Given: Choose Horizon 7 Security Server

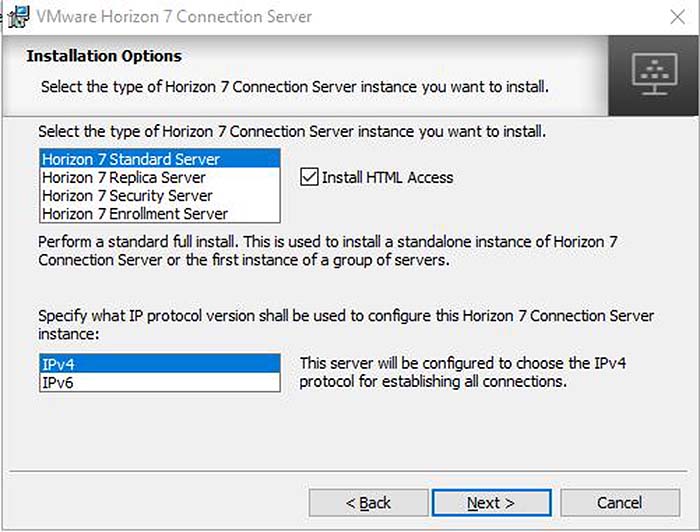Looking at the screenshot, I should pyautogui.click(x=160, y=195).
